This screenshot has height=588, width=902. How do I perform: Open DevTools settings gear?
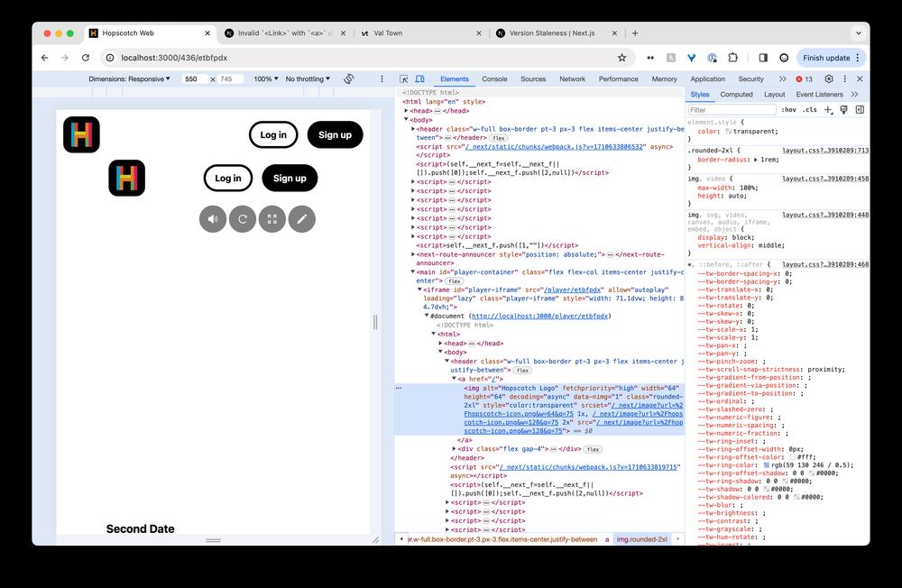point(828,78)
